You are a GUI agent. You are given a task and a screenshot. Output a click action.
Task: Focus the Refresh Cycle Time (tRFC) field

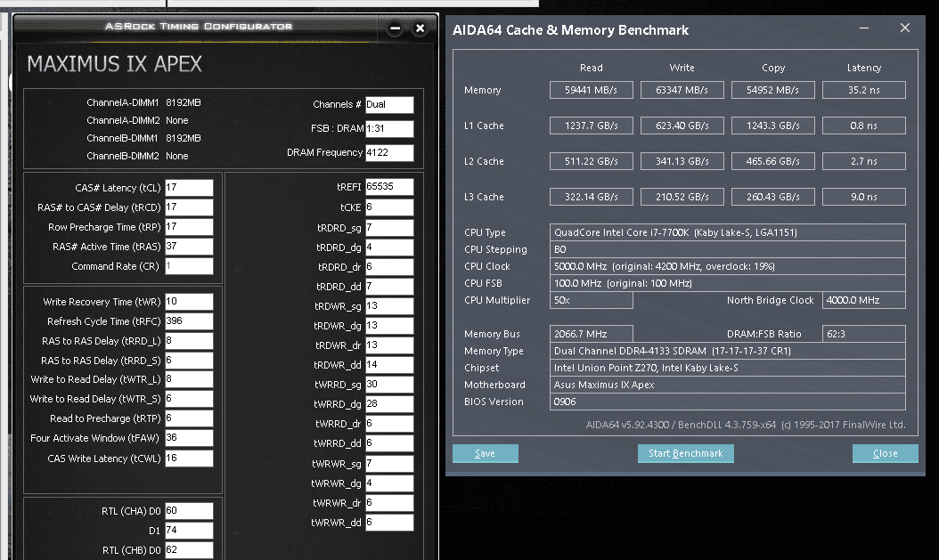coord(189,321)
